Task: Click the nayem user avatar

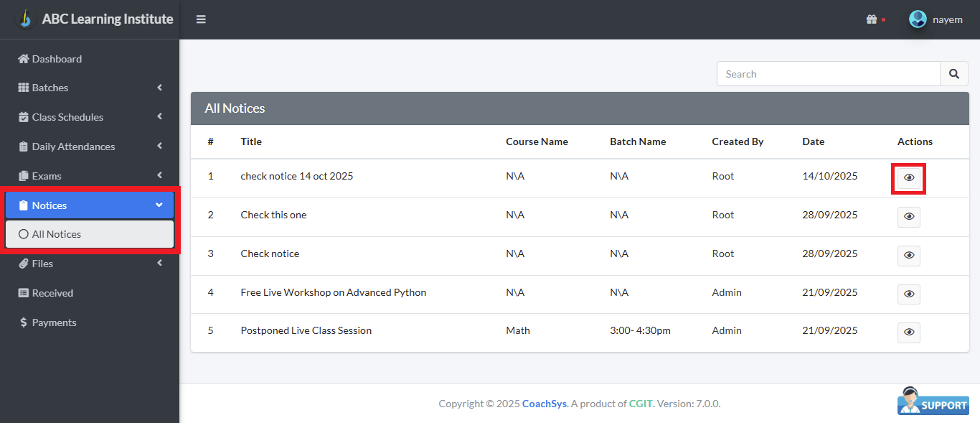Action: 918,19
